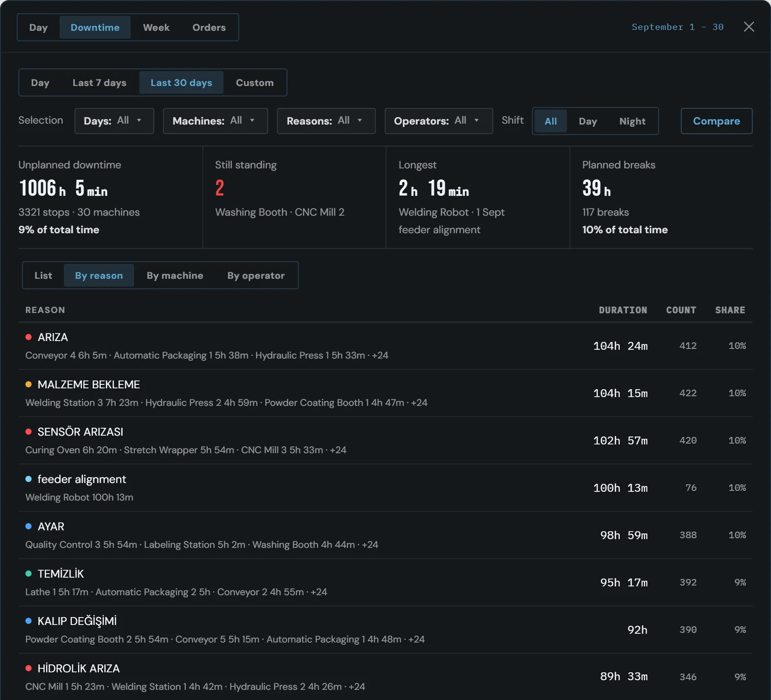Open the AYAR reason row

385,535
